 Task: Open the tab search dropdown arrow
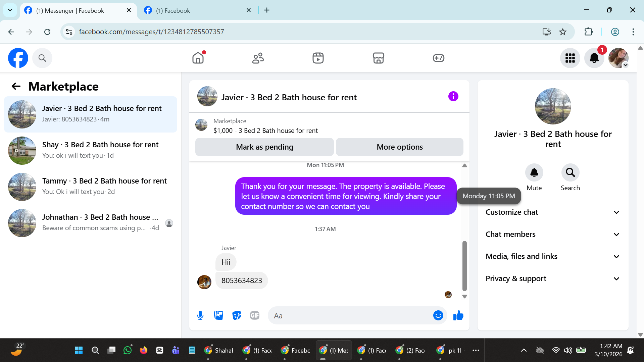pos(10,10)
